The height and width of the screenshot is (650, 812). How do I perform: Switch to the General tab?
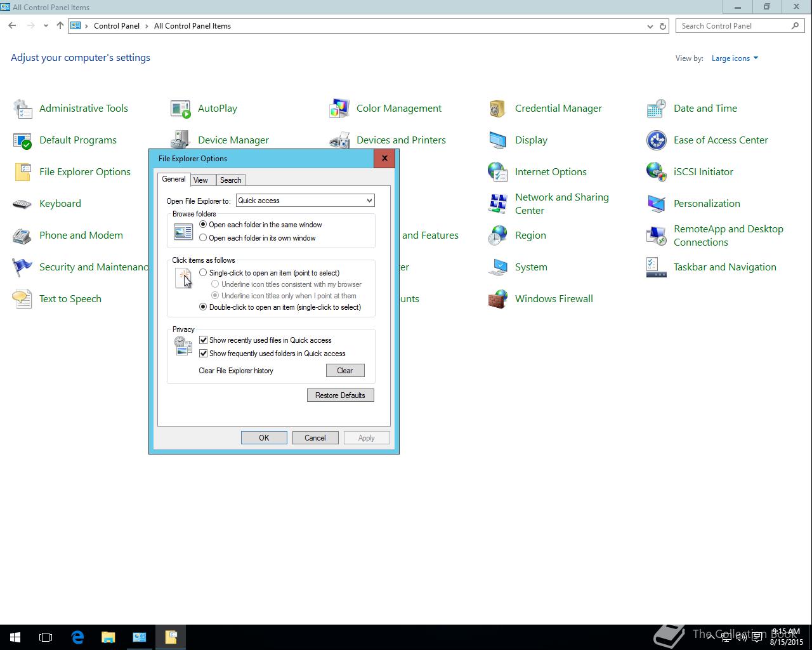coord(173,179)
